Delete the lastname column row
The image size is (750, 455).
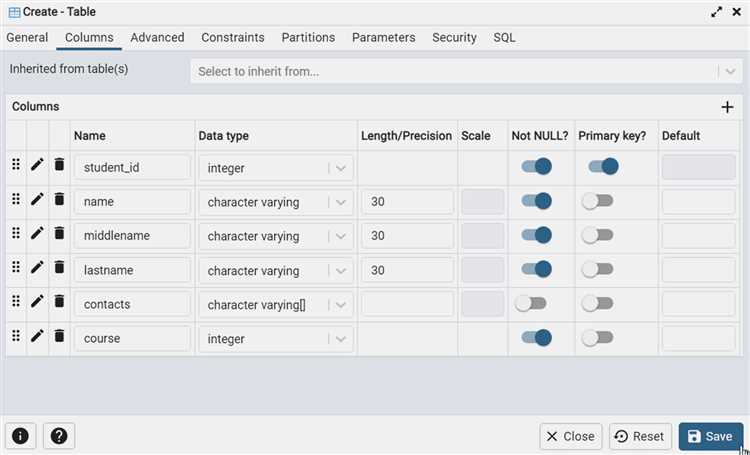(59, 267)
